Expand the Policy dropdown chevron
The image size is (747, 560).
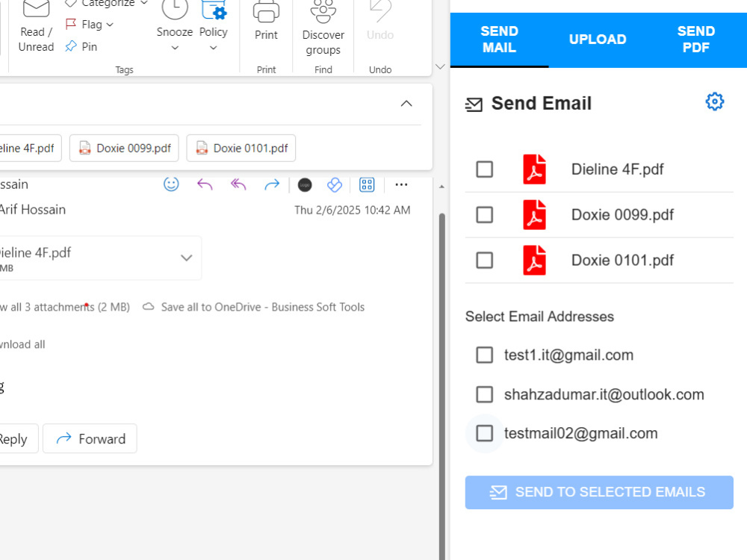[x=214, y=48]
